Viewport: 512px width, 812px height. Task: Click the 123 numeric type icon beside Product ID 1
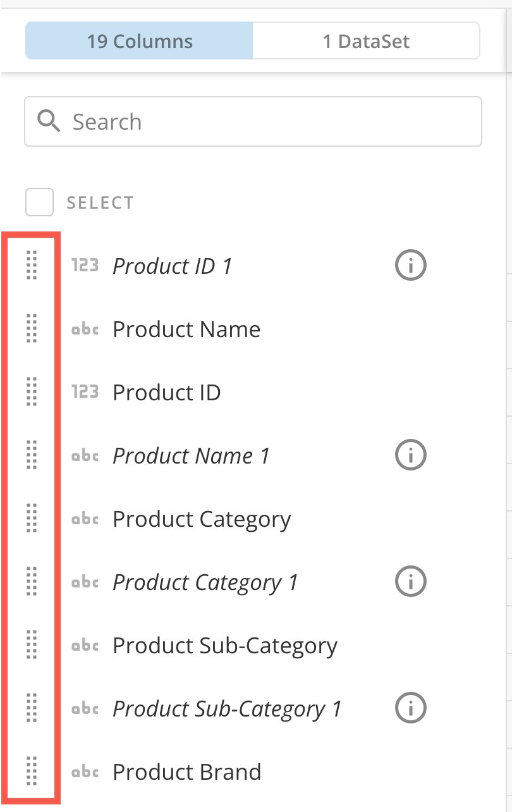87,266
